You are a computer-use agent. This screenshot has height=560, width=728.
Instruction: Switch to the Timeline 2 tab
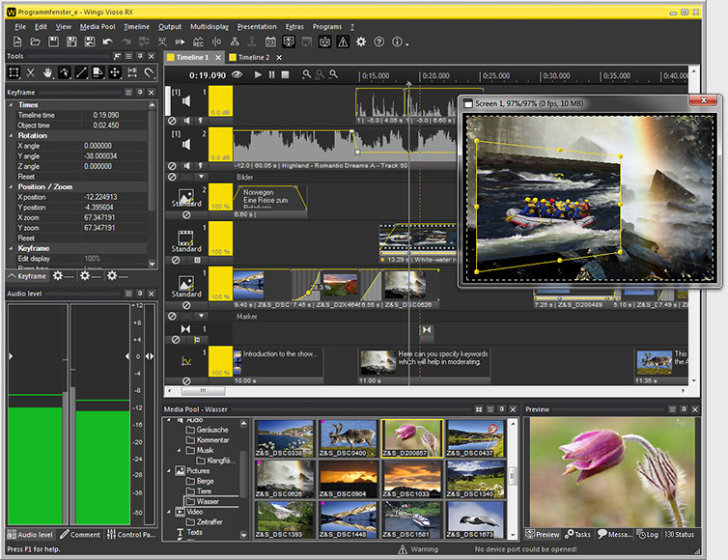point(253,58)
